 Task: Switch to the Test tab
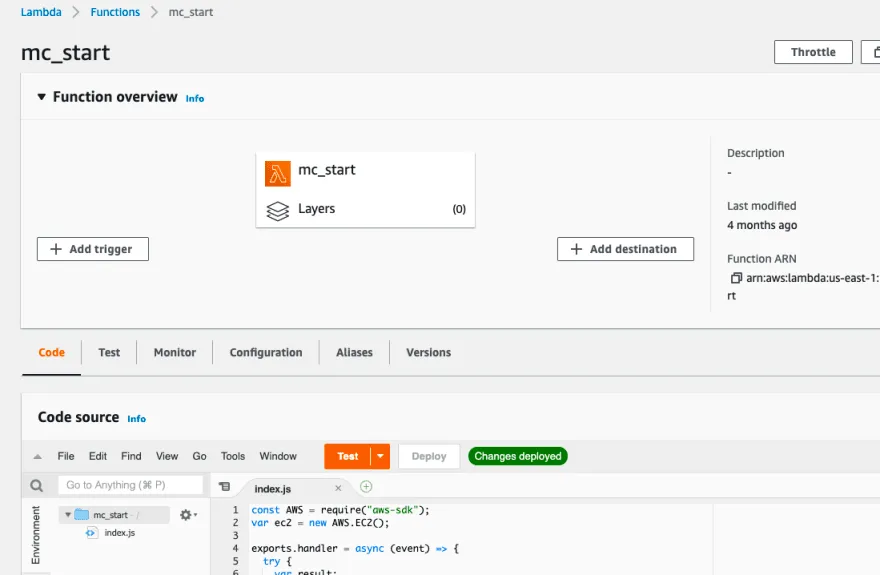(x=109, y=352)
